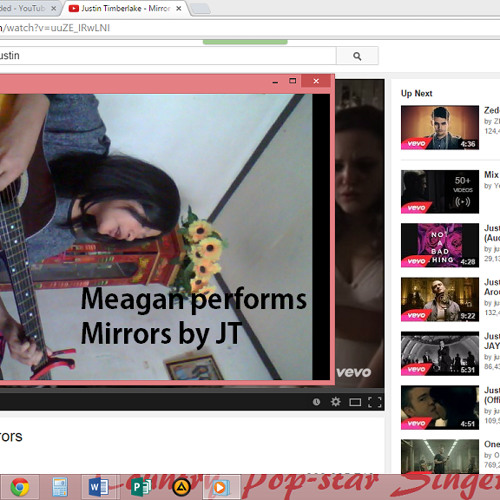This screenshot has width=500, height=500.
Task: Click the Mix playlist title link
Action: click(x=492, y=175)
